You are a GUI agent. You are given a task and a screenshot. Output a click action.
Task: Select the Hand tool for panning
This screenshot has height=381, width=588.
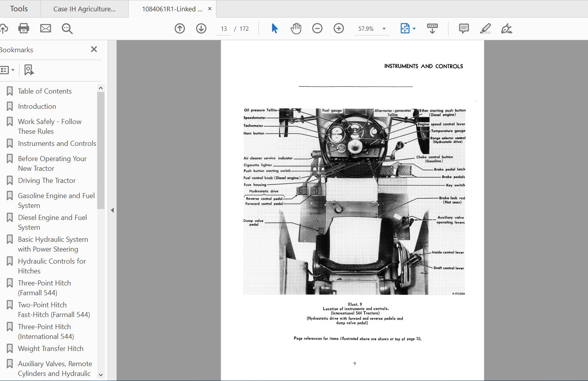[x=296, y=28]
